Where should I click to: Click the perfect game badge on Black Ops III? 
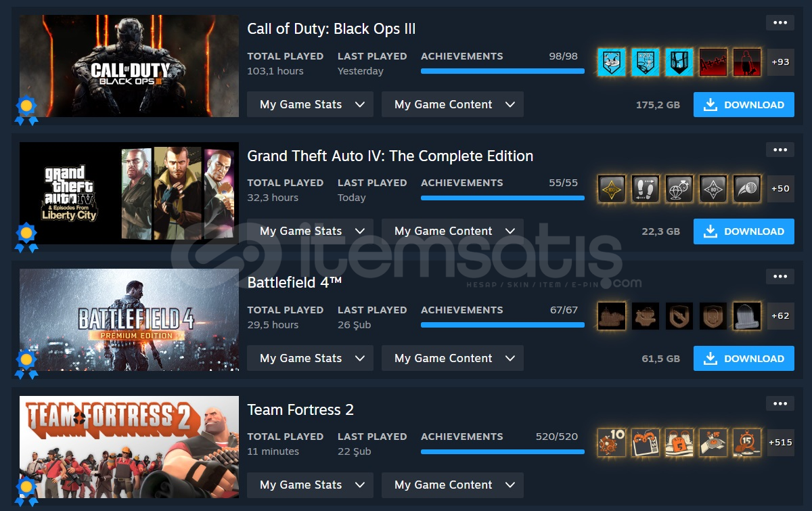[x=26, y=112]
